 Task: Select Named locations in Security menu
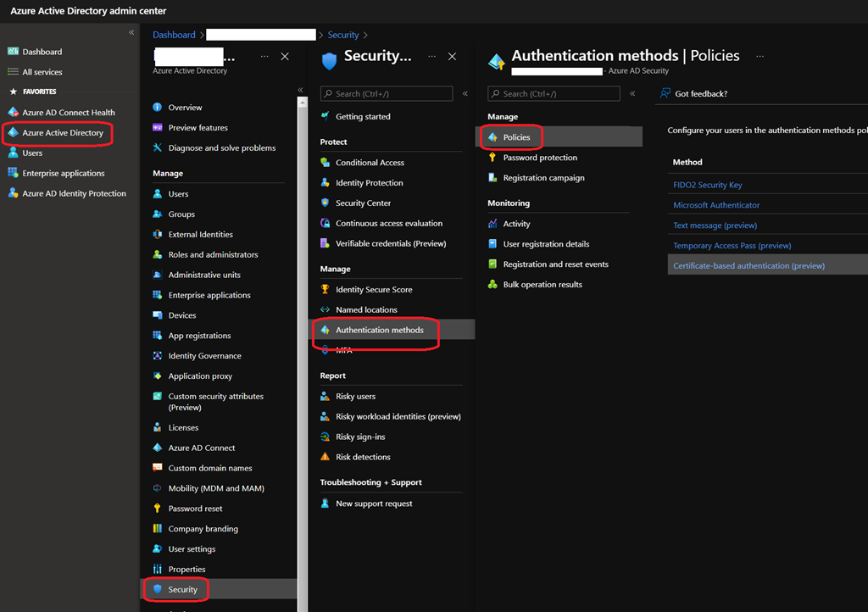tap(366, 310)
